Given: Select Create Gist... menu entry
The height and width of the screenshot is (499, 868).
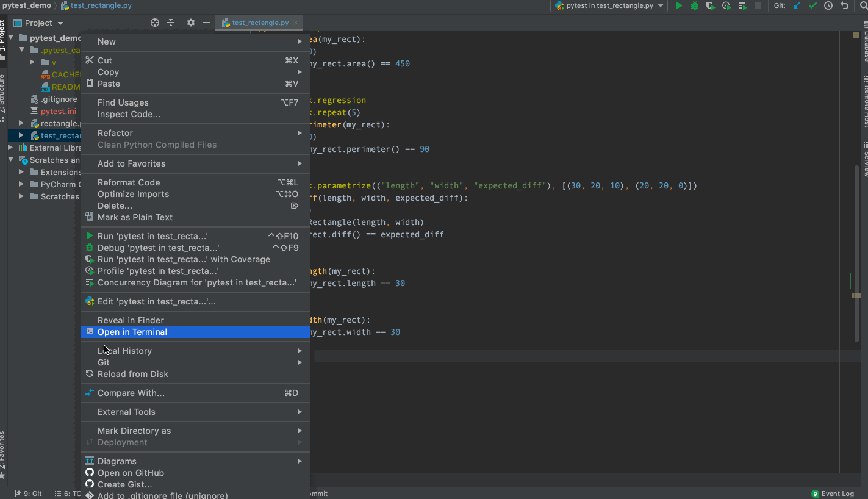Looking at the screenshot, I should [x=195, y=484].
